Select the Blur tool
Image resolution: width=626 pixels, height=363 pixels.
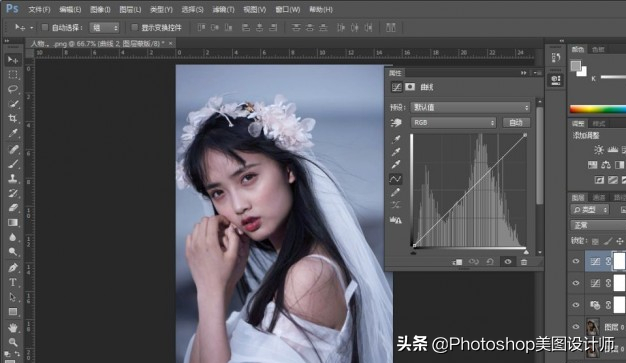[x=13, y=237]
